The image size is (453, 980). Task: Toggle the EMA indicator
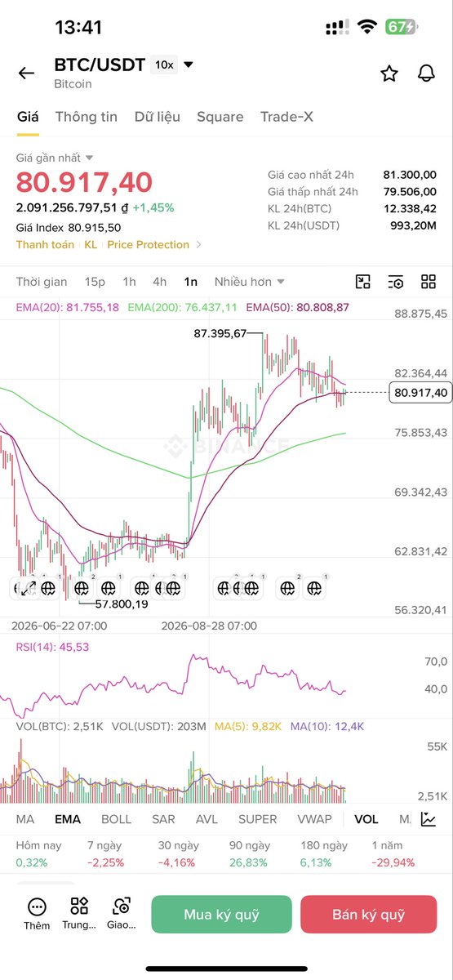pyautogui.click(x=68, y=819)
